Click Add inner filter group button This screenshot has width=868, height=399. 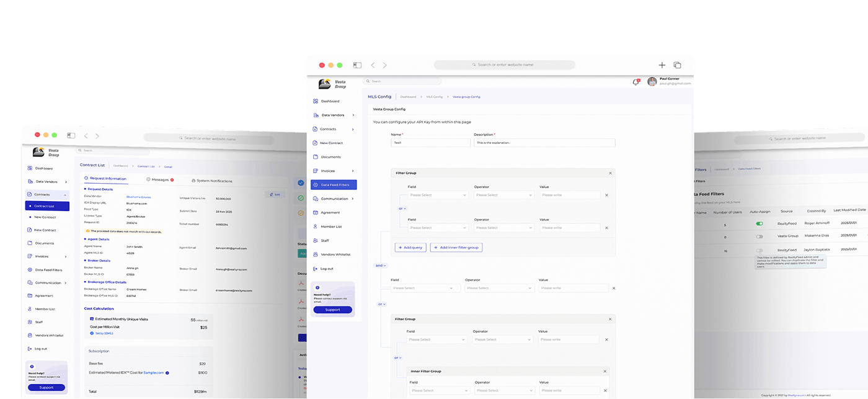[x=456, y=247]
